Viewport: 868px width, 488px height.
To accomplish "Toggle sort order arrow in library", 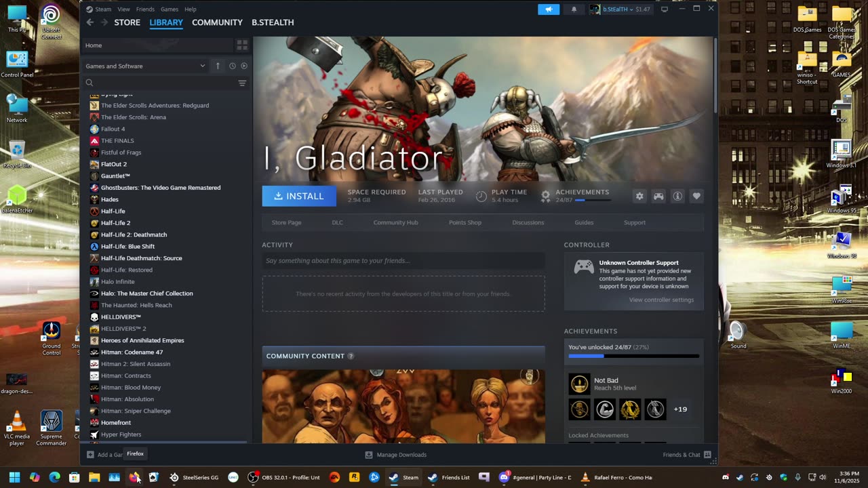I will coord(218,66).
